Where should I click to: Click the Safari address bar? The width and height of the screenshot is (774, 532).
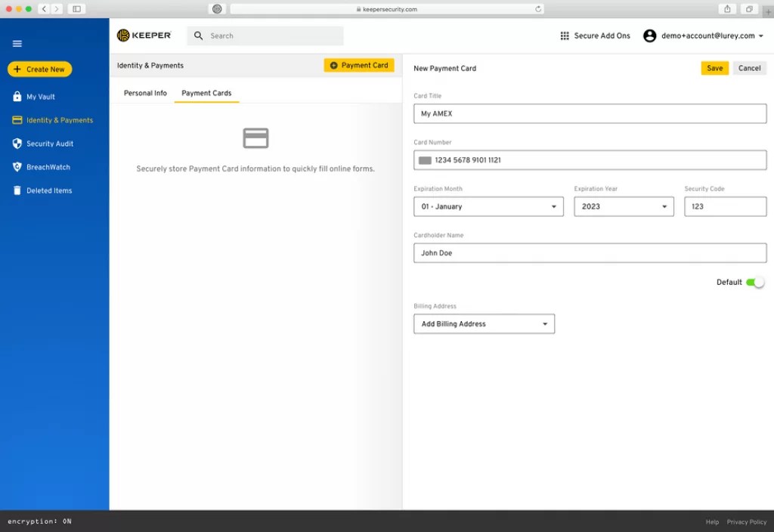pyautogui.click(x=387, y=9)
